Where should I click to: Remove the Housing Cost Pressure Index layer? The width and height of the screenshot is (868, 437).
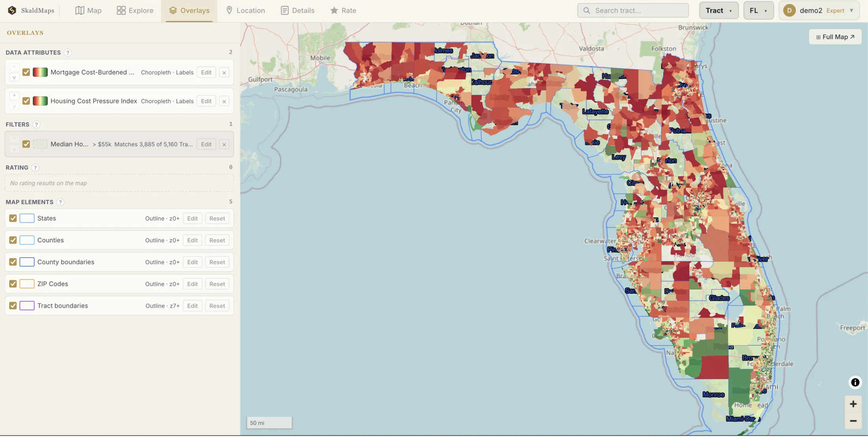(224, 101)
